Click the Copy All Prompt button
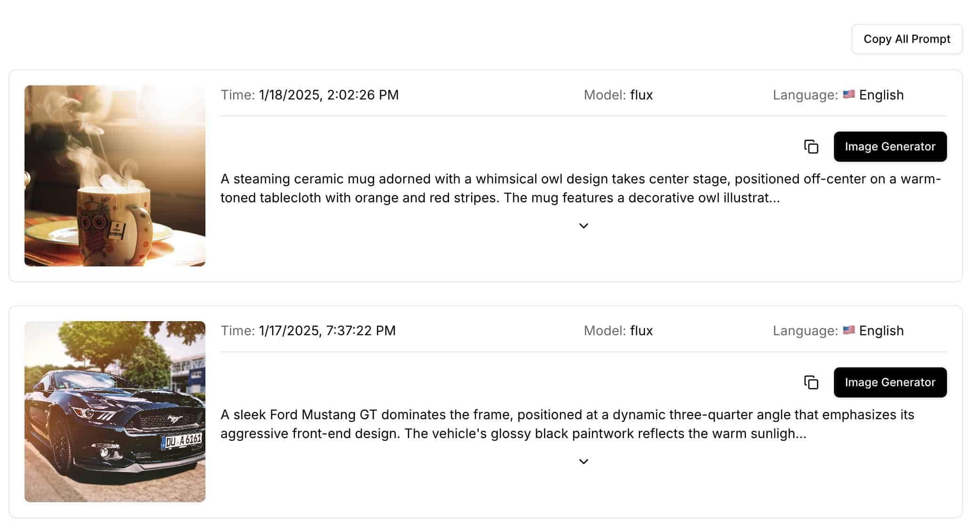The width and height of the screenshot is (980, 530). pyautogui.click(x=906, y=39)
